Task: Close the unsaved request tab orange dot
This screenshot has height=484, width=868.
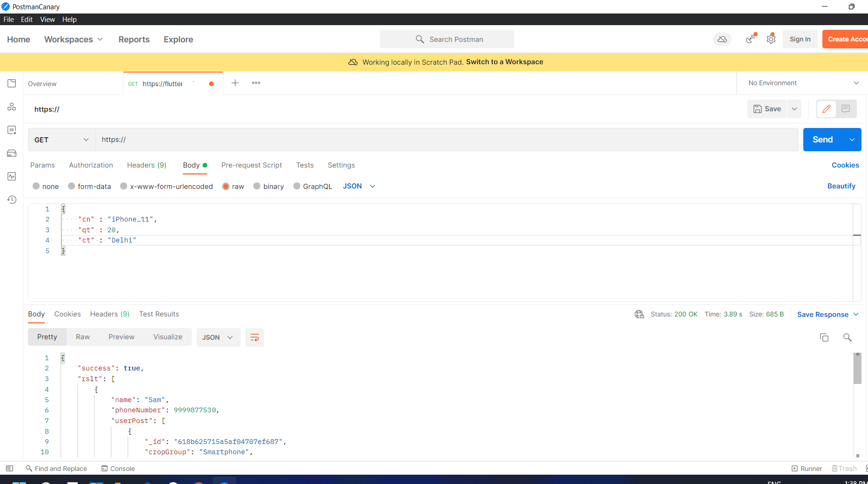Action: click(x=211, y=84)
